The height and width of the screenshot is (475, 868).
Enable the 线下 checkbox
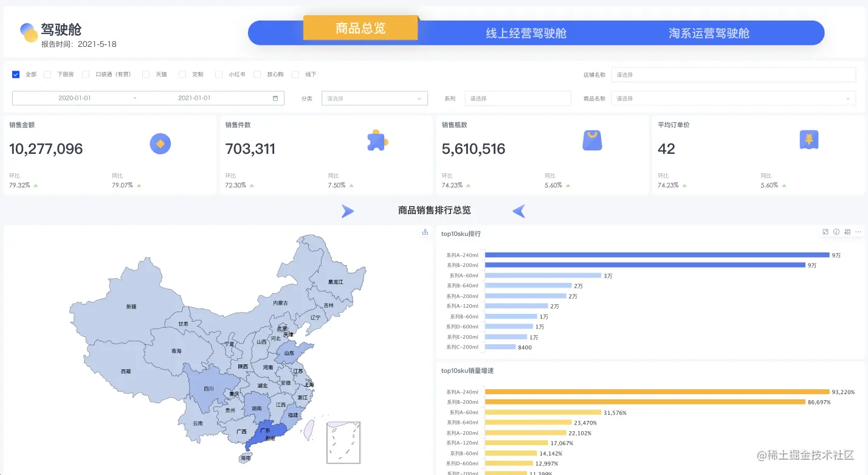point(295,74)
